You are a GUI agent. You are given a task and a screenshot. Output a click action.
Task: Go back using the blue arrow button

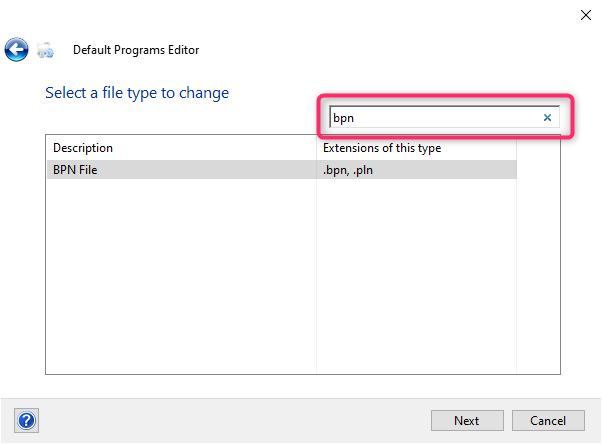16,50
